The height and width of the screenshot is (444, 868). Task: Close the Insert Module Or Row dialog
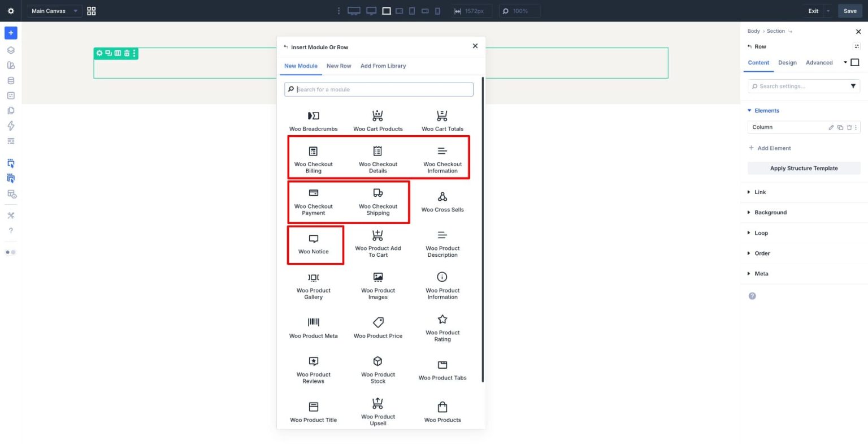coord(475,46)
